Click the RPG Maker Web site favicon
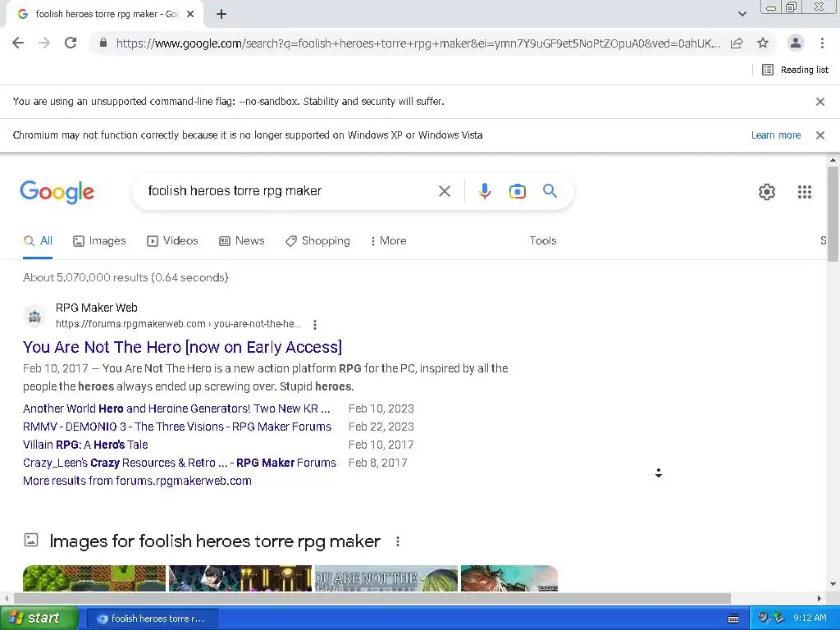This screenshot has height=630, width=840. click(34, 316)
